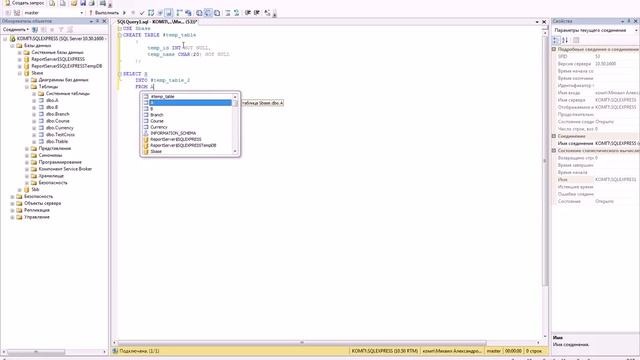Close the SQLQuery1.sql query tab

pyautogui.click(x=544, y=22)
